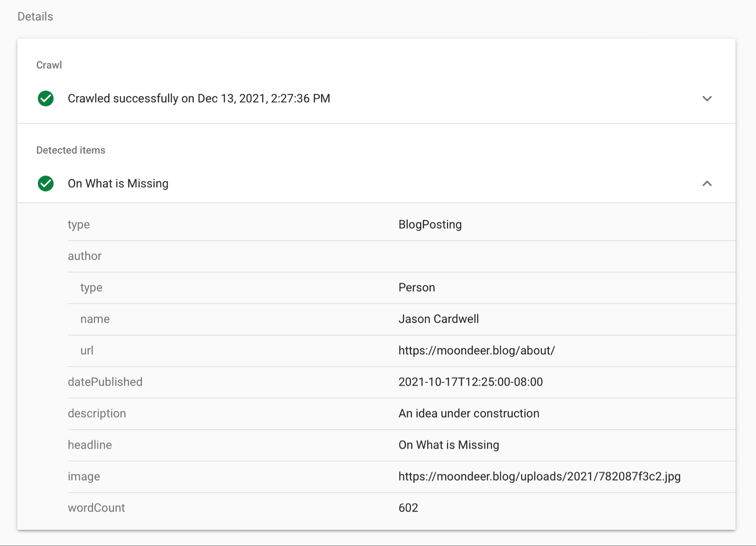Click the Person type value

click(x=417, y=288)
